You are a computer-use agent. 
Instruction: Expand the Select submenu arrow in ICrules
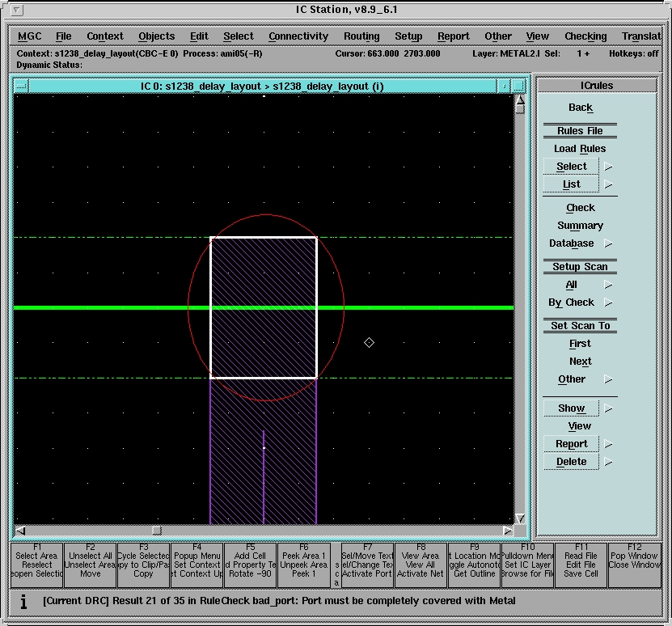point(609,167)
